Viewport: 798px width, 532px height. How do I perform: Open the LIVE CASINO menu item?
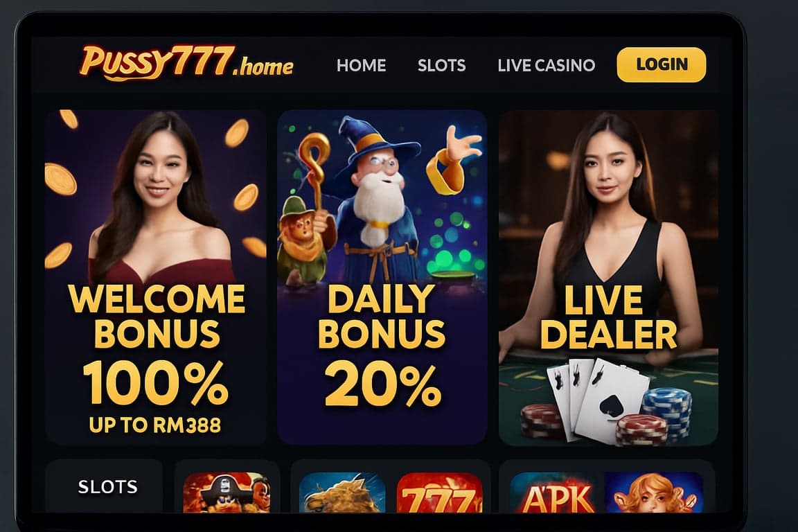547,65
